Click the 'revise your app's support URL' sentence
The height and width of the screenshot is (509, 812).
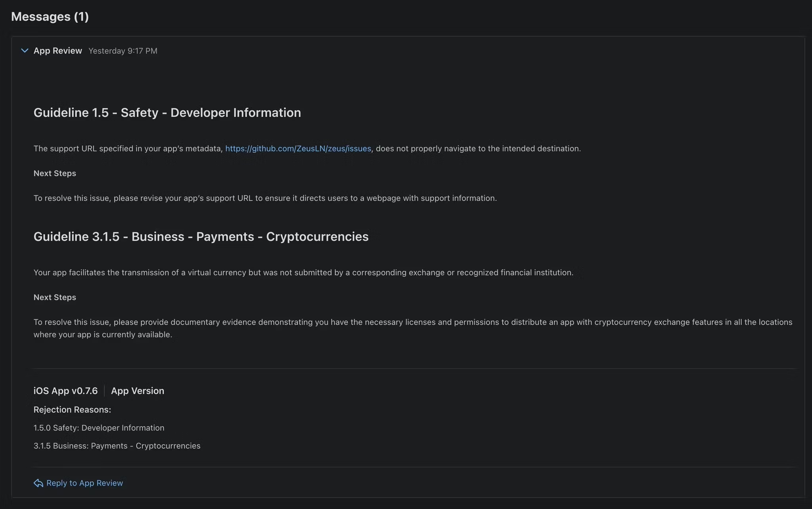pyautogui.click(x=265, y=198)
